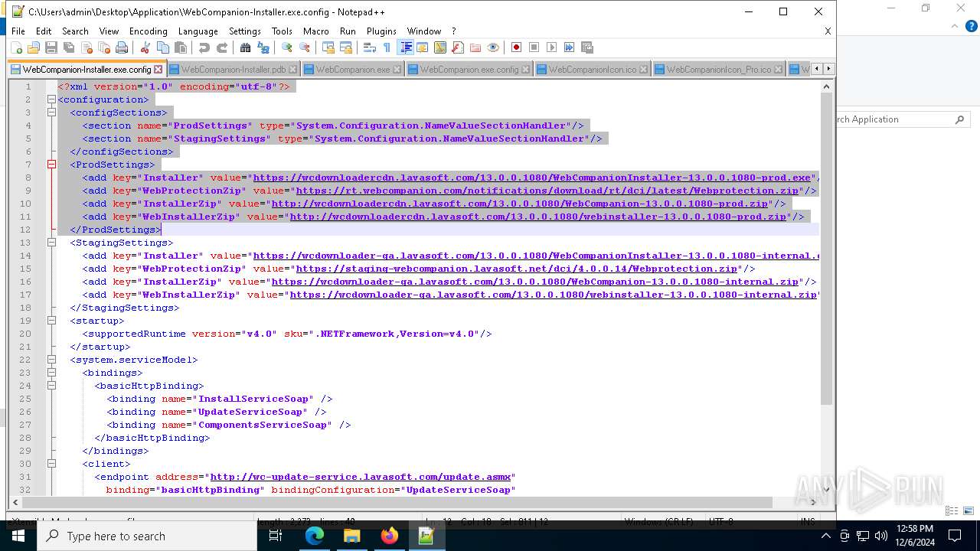Open the wc-update-service.lavasoft.com update.asmx link

pos(360,477)
